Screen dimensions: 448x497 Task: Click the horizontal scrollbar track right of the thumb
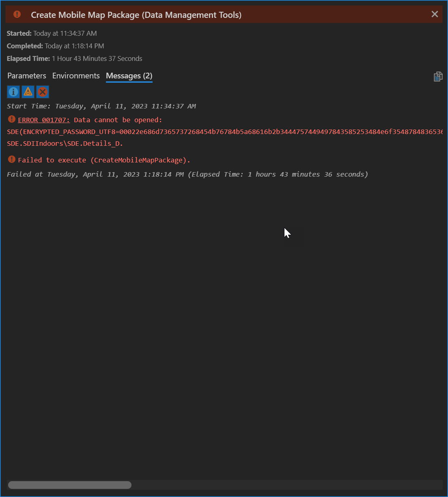click(x=284, y=485)
